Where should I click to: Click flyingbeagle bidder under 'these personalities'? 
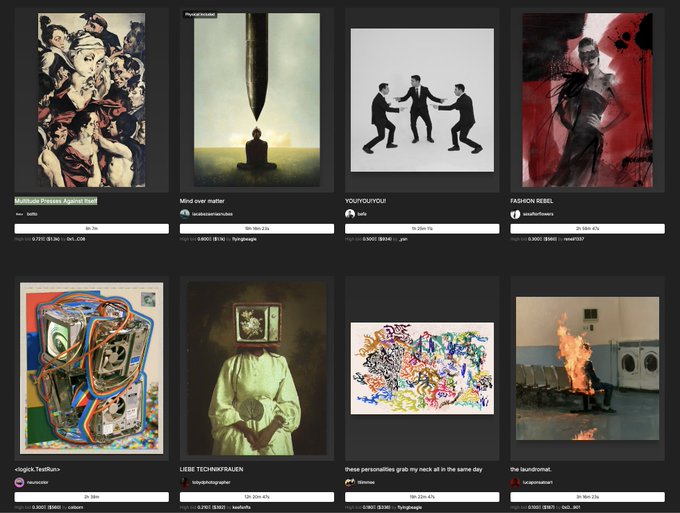click(x=410, y=507)
